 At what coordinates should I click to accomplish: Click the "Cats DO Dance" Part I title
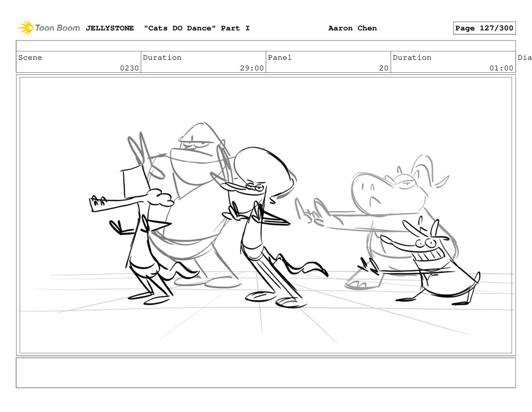197,28
